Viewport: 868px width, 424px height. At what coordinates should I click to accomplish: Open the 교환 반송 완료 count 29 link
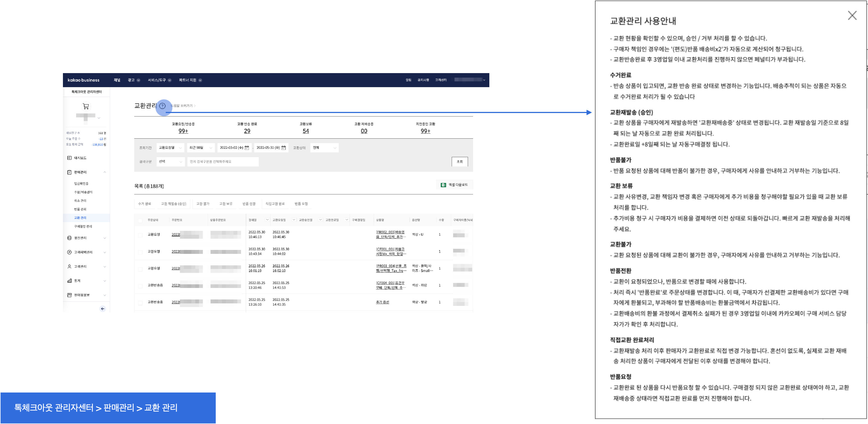coord(247,131)
